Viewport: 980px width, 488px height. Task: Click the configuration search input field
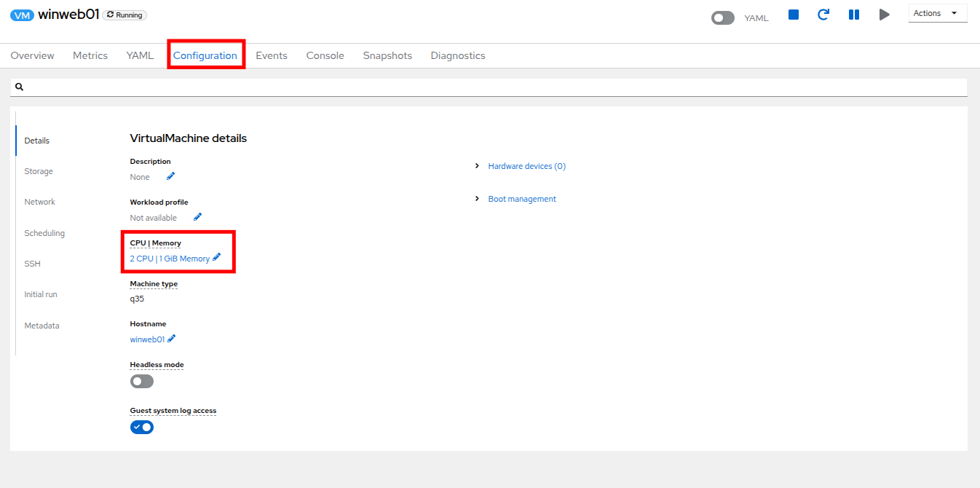coord(495,87)
